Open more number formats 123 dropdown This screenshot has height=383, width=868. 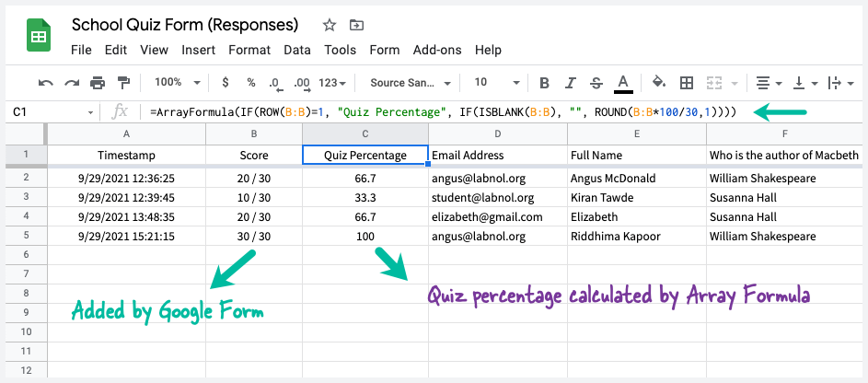point(332,83)
